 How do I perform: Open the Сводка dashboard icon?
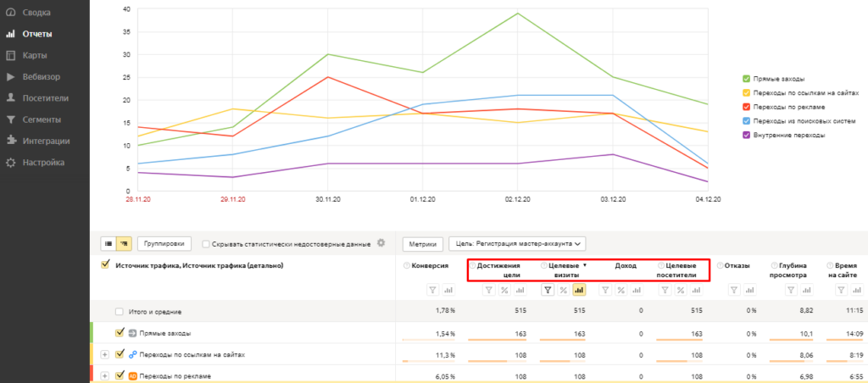point(10,14)
